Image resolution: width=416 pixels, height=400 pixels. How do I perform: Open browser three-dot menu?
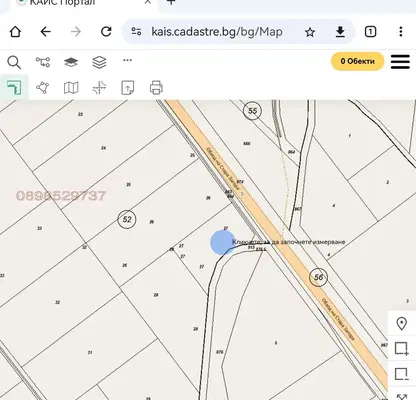click(x=401, y=32)
